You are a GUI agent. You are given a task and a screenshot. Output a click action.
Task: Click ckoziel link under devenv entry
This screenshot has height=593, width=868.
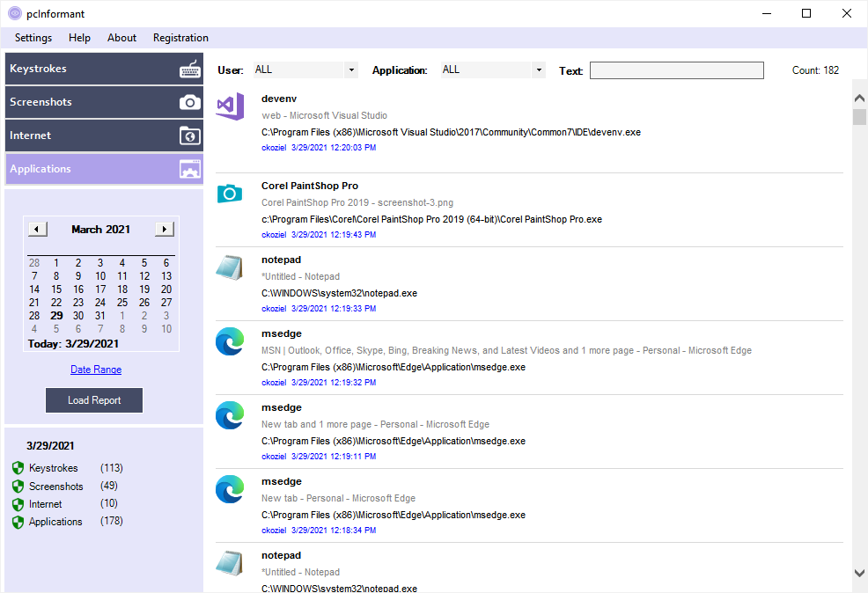tap(274, 148)
